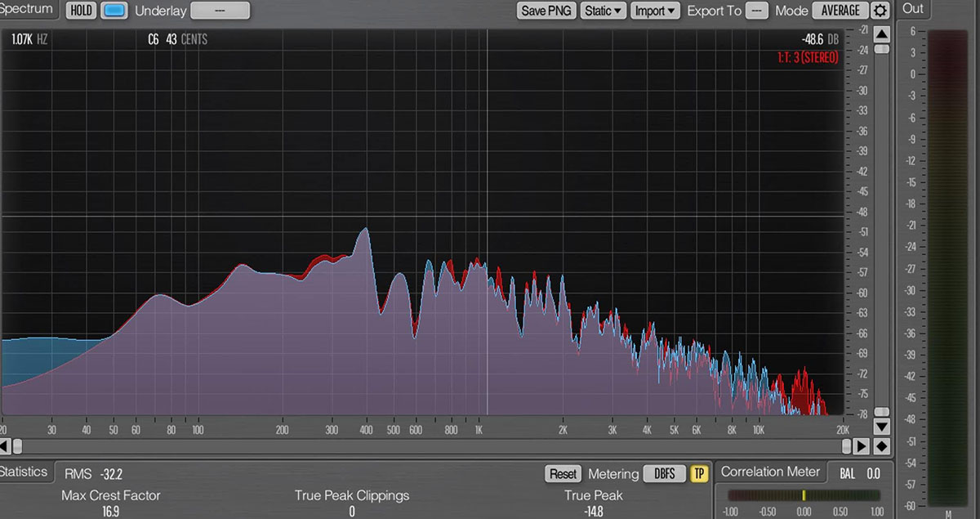This screenshot has height=519, width=980.
Task: Expand the Import dropdown
Action: coord(655,11)
